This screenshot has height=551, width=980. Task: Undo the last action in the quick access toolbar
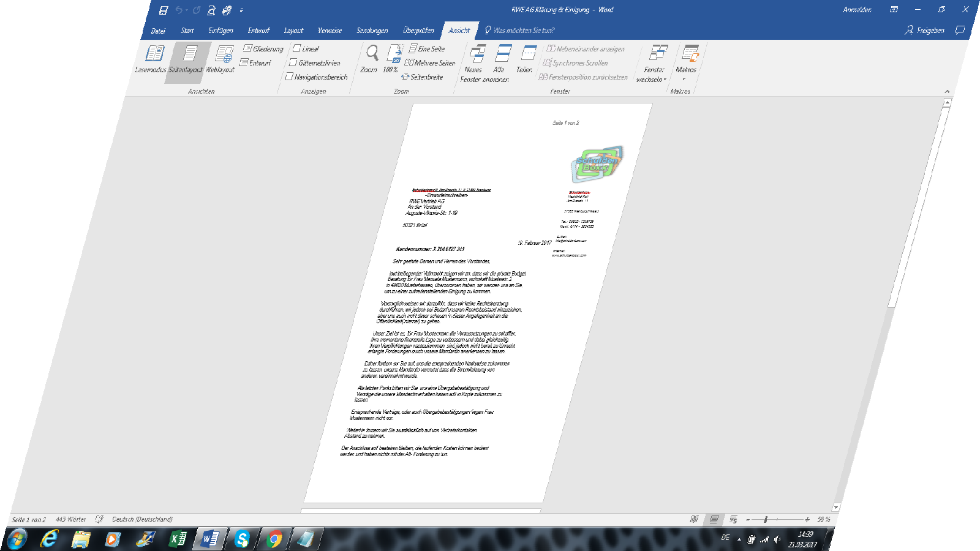click(179, 10)
